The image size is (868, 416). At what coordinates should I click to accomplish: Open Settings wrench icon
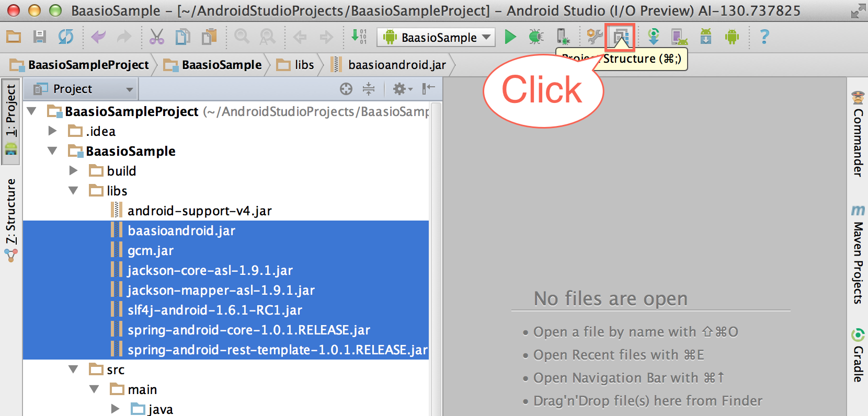[x=595, y=37]
